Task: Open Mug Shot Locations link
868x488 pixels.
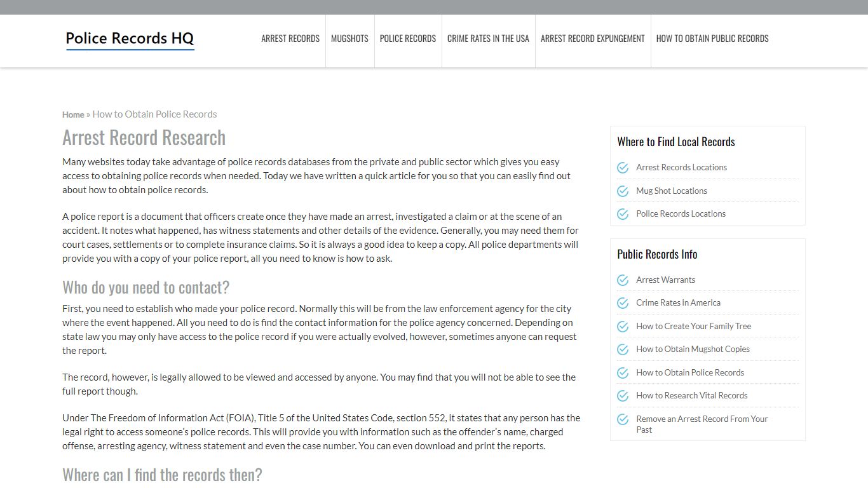Action: click(672, 191)
